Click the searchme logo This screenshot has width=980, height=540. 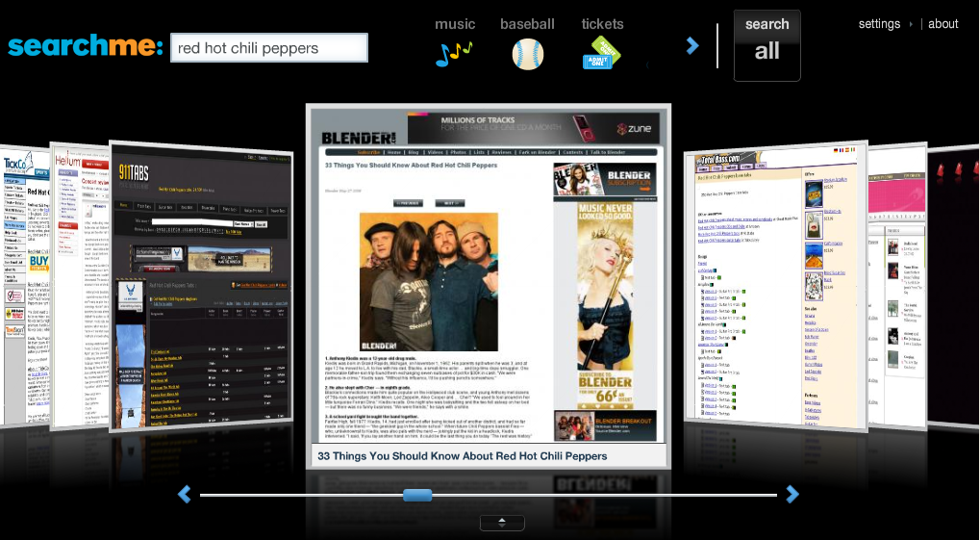86,46
